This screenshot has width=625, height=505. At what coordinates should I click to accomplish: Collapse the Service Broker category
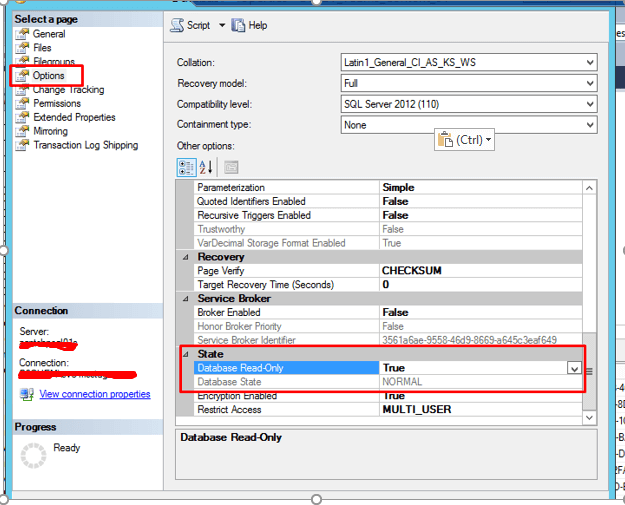point(186,299)
